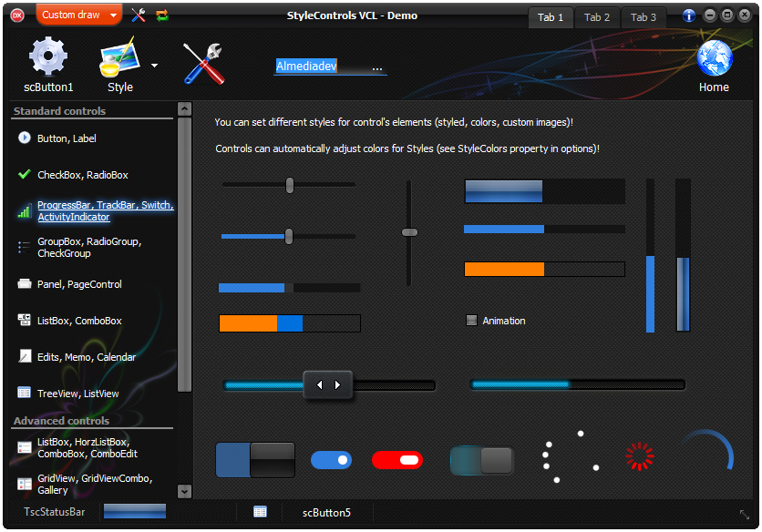This screenshot has height=532, width=762.
Task: Click the green signal bars icon
Action: click(x=25, y=211)
